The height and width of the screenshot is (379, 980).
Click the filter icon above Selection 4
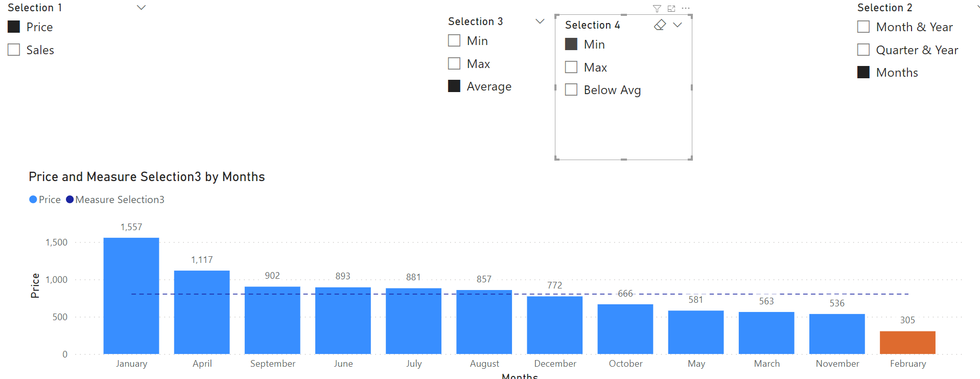tap(657, 9)
